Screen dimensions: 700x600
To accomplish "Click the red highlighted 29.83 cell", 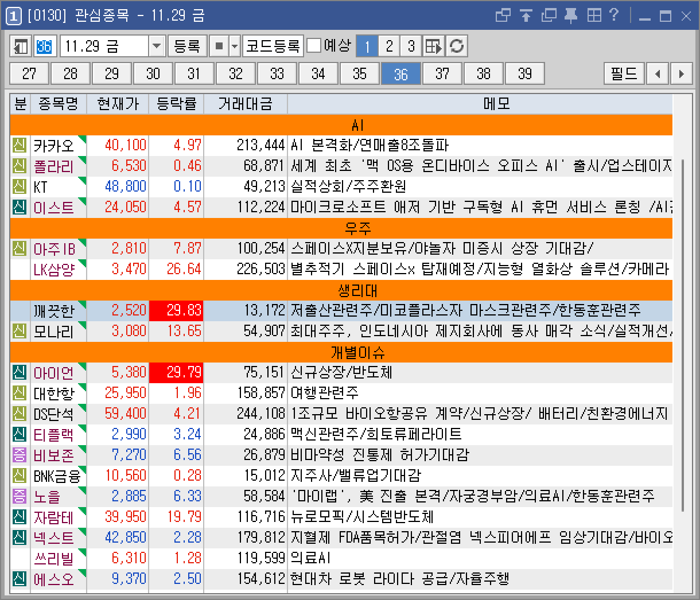I will click(176, 310).
